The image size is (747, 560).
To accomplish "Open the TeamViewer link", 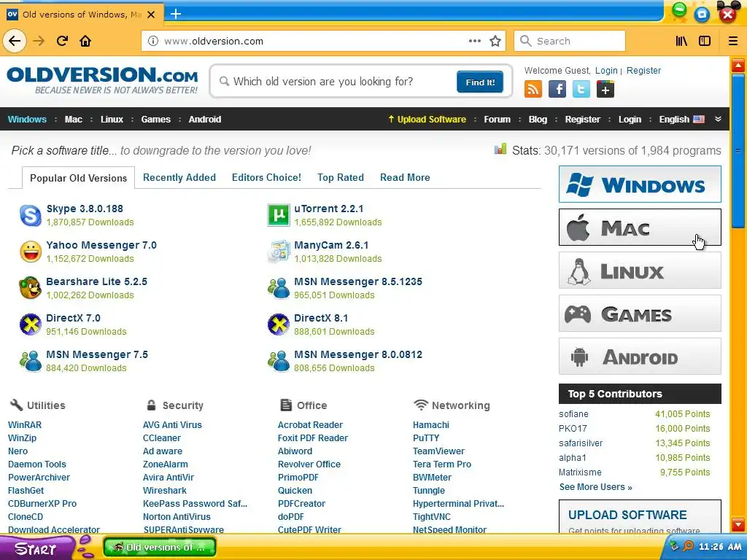I will (x=438, y=451).
